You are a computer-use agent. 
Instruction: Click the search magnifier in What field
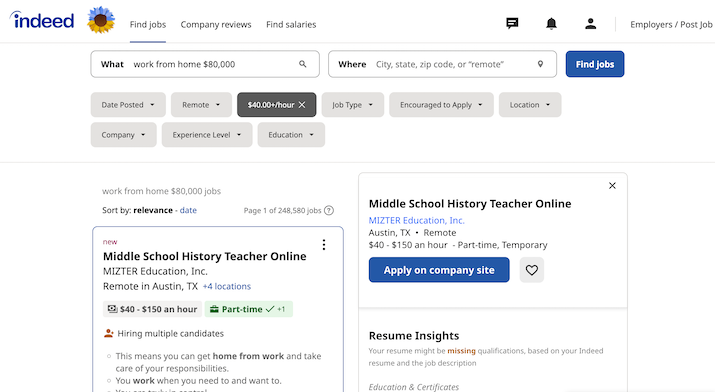[x=303, y=64]
